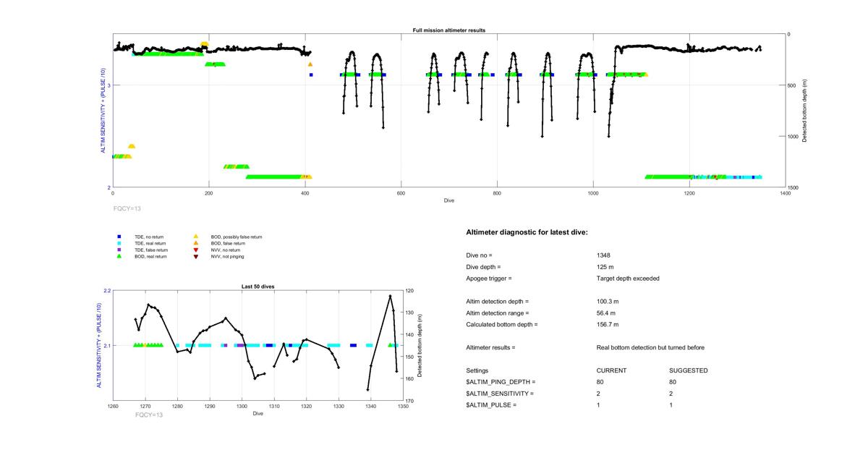Click the Last 50 dives plot title
This screenshot has height=450, width=868.
click(258, 286)
